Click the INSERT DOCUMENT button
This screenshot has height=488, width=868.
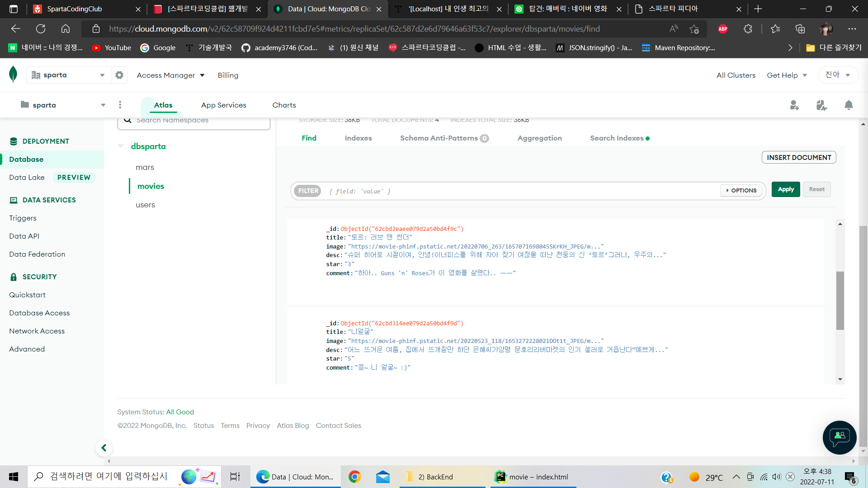pos(798,157)
